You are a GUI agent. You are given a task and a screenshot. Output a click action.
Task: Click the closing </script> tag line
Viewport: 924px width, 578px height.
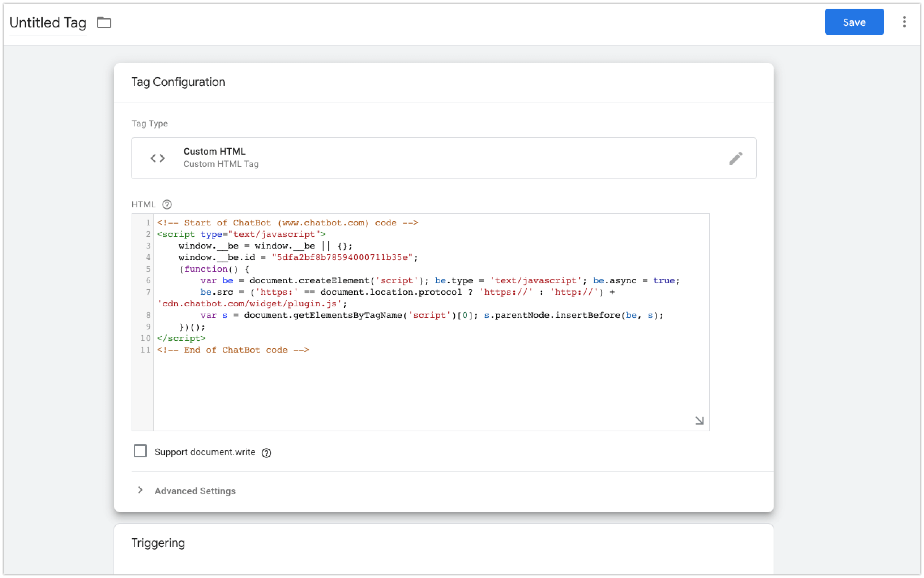click(181, 338)
